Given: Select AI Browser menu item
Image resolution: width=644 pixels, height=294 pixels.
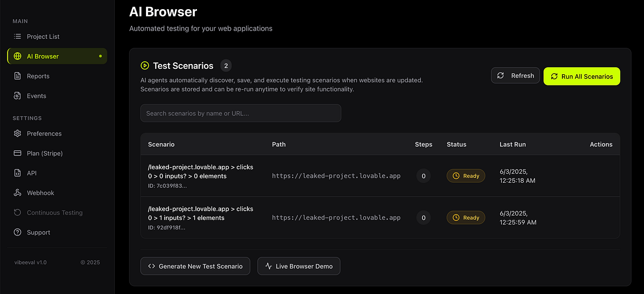Looking at the screenshot, I should [x=57, y=56].
